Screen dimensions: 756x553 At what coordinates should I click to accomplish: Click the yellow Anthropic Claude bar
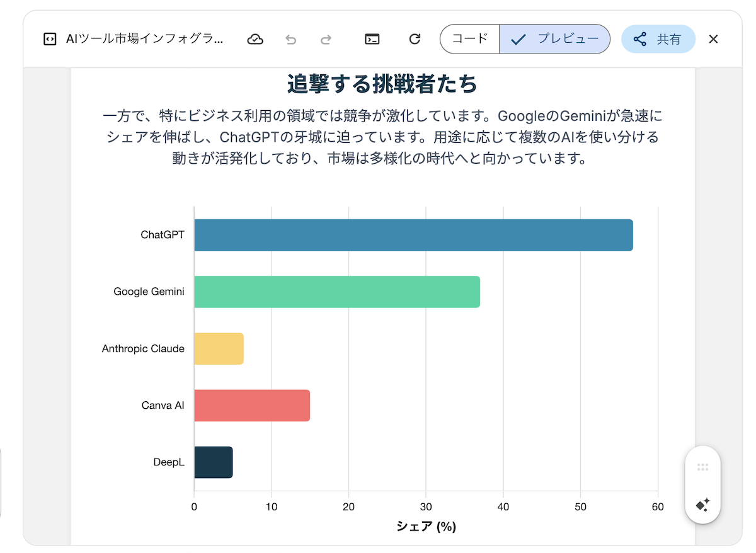pyautogui.click(x=219, y=348)
